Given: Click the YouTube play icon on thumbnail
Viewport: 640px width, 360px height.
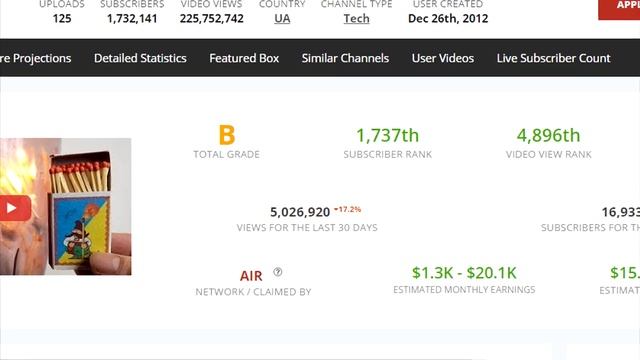Looking at the screenshot, I should [14, 208].
